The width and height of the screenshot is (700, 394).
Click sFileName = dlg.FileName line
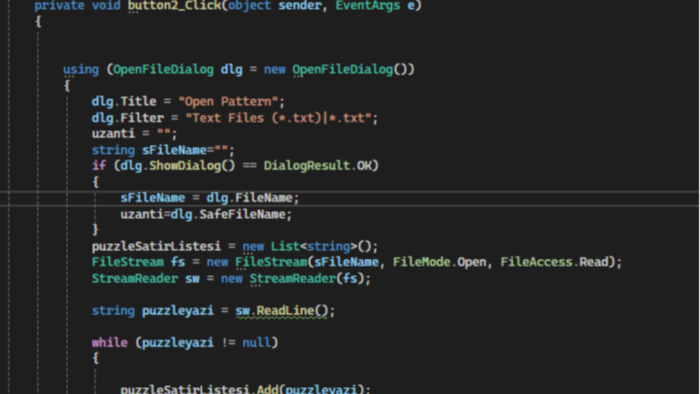(x=209, y=198)
